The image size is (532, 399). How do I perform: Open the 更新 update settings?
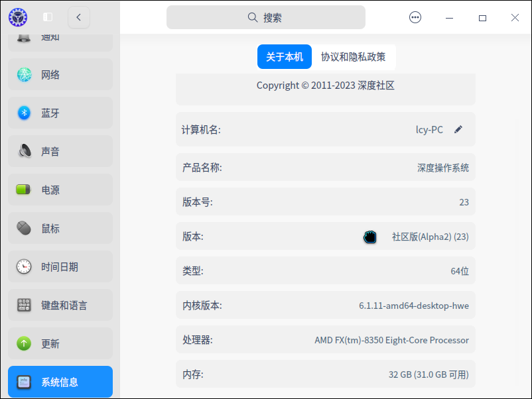(60, 343)
